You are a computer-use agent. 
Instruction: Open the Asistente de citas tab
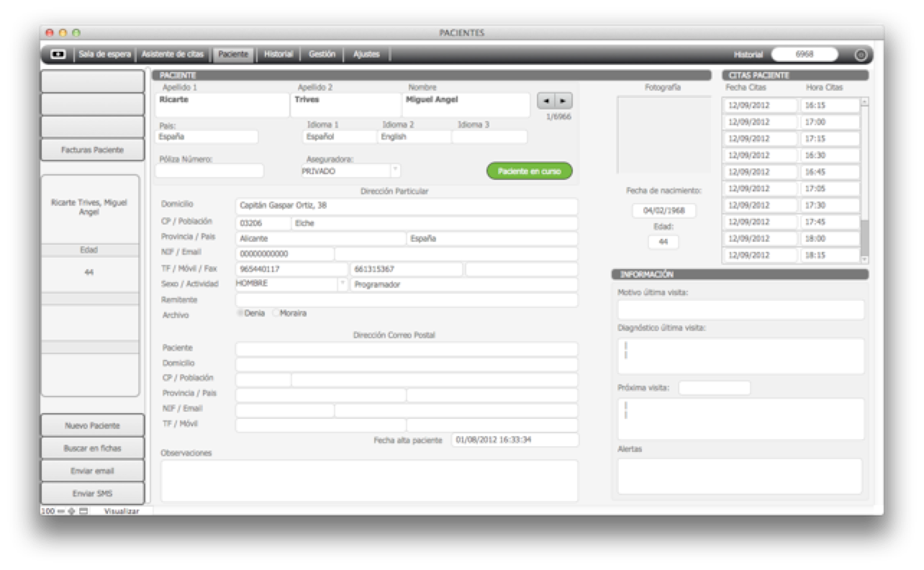(173, 54)
